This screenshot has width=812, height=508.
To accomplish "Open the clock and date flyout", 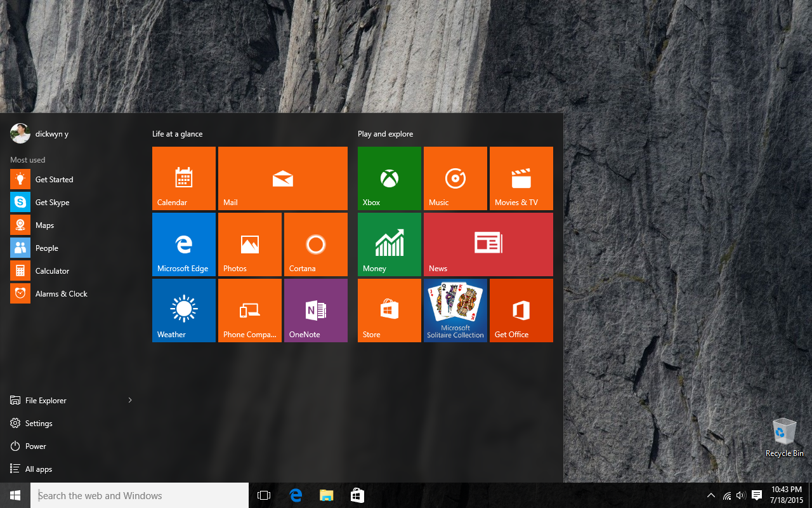I will click(787, 495).
